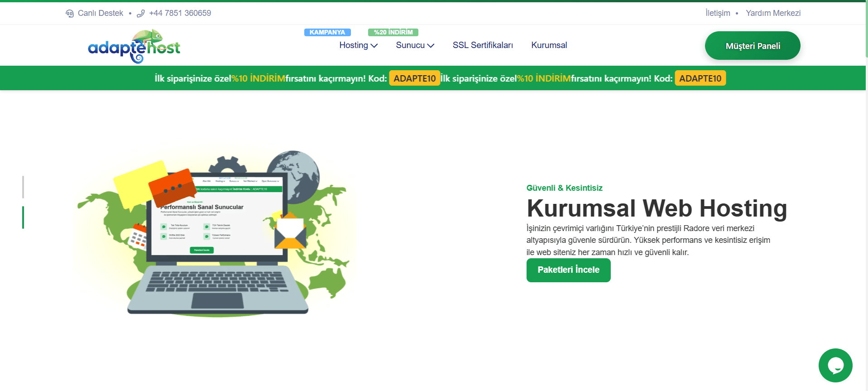Click the phone handset icon
868x391 pixels.
(x=141, y=14)
